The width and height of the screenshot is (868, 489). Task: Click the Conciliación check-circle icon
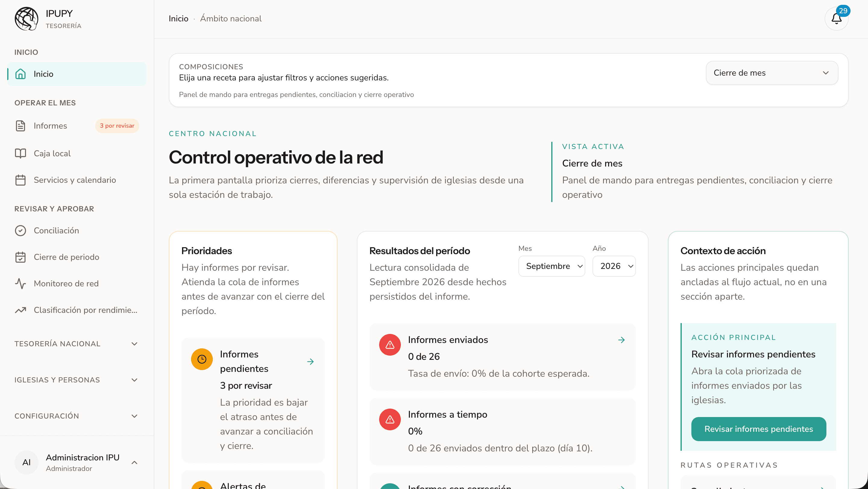pos(20,231)
